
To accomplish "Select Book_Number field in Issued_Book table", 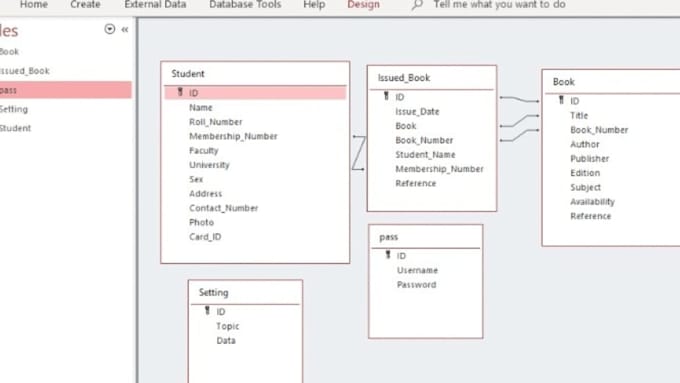I will (x=424, y=140).
